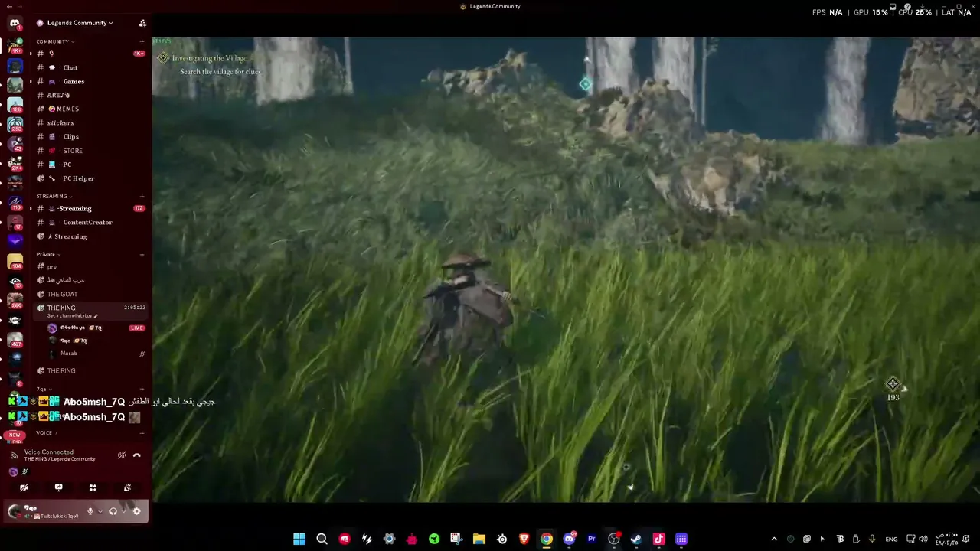Open Windows Start menu
The height and width of the screenshot is (551, 980).
click(x=299, y=539)
